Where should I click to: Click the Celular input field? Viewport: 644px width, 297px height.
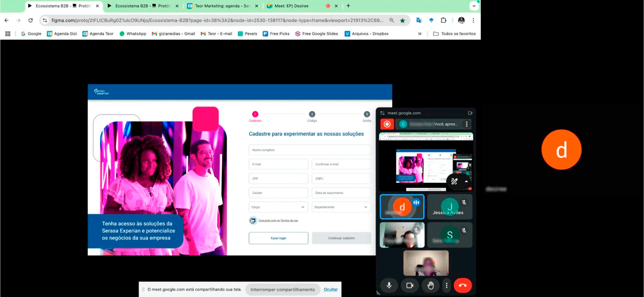(x=278, y=193)
